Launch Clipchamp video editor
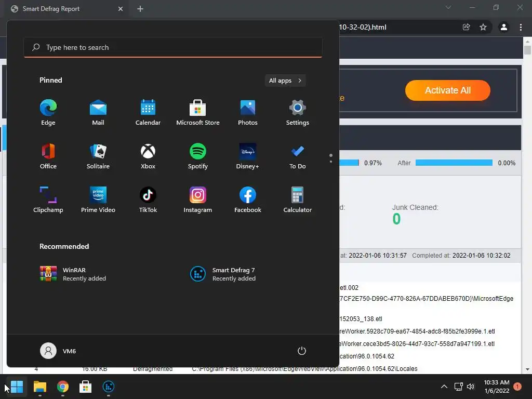532x399 pixels. tap(48, 200)
